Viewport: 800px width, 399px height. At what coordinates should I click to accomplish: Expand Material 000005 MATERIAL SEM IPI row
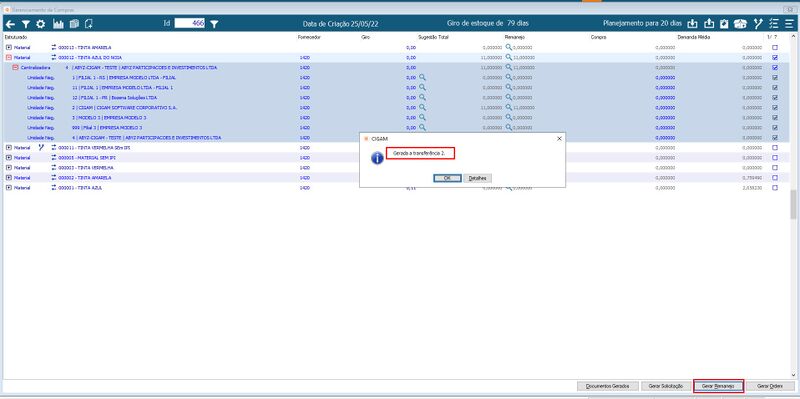click(x=9, y=158)
